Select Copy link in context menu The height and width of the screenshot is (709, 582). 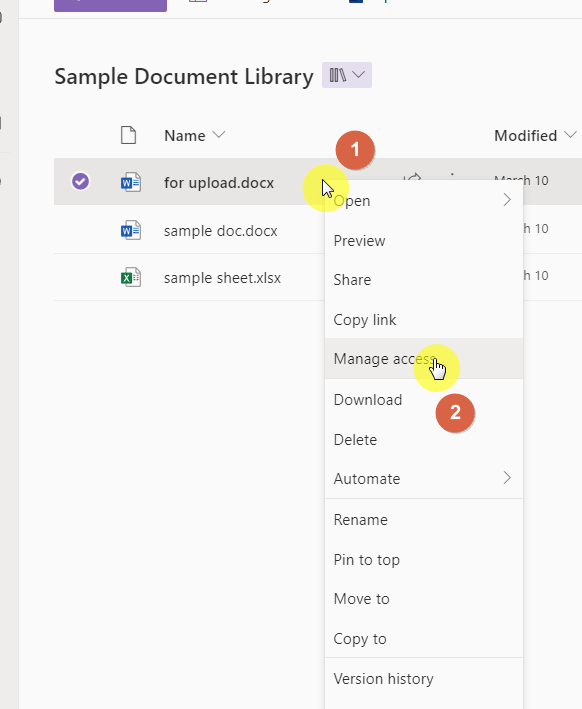424,320
